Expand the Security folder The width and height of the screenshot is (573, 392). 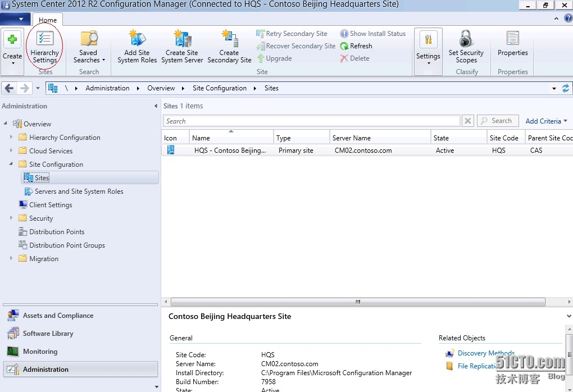click(11, 218)
